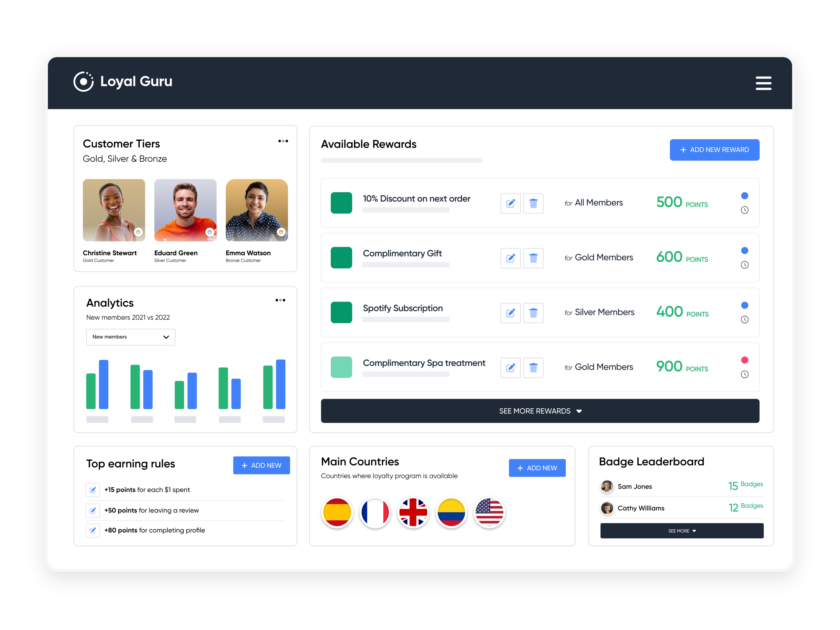Click the ADD NEW REWARD button
Image resolution: width=840 pixels, height=630 pixels.
714,150
